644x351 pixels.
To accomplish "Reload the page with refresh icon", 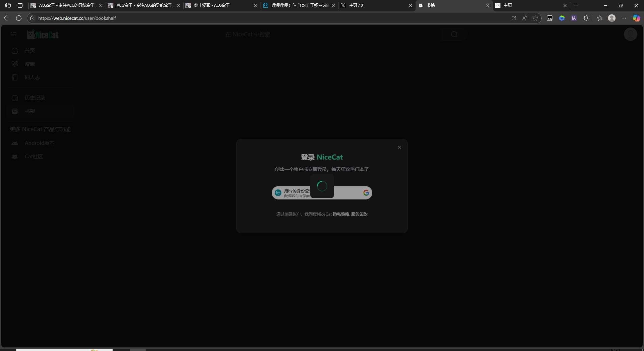I will click(19, 18).
